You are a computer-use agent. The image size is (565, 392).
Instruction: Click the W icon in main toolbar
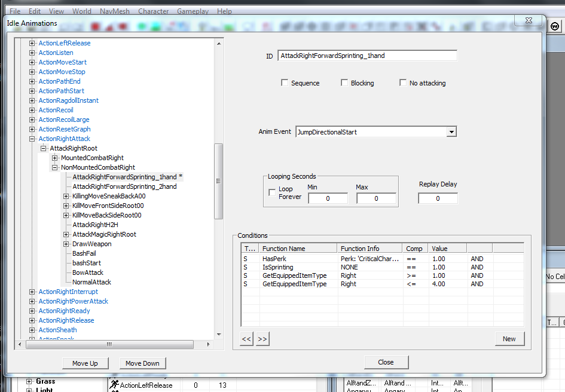point(555,26)
